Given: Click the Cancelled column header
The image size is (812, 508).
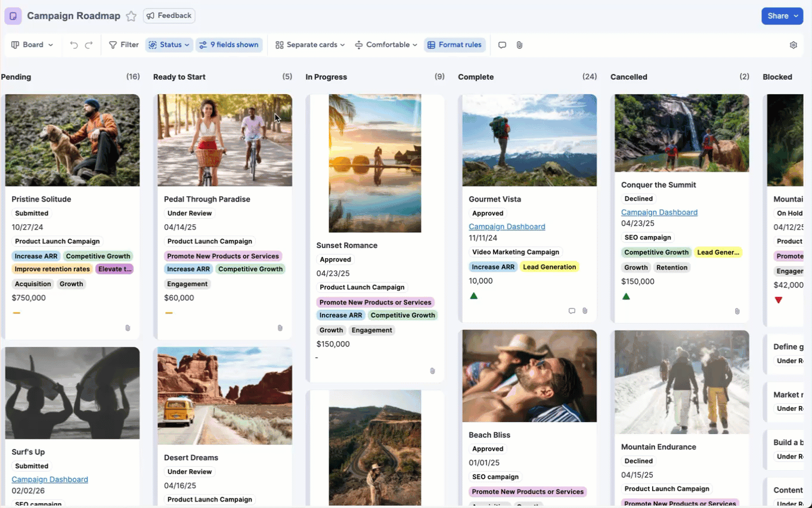Looking at the screenshot, I should [x=628, y=77].
